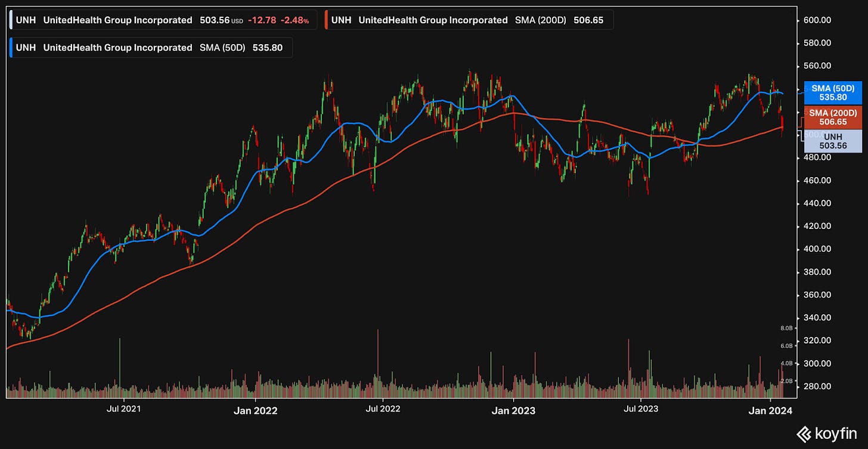Screen dimensions: 868x449
Task: Click the 4.0B volume axis label
Action: (786, 363)
